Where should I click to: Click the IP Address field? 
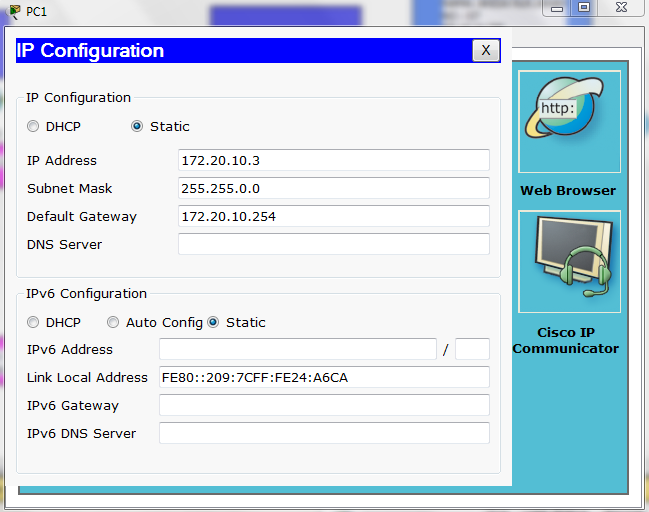point(334,160)
